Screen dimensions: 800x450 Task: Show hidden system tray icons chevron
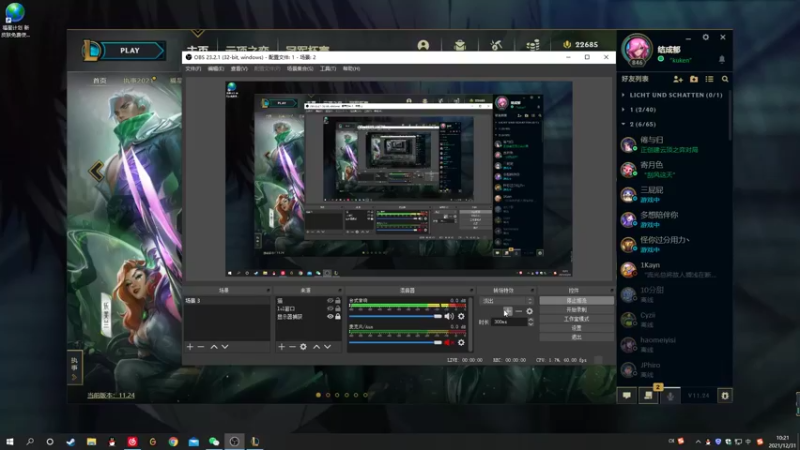pyautogui.click(x=698, y=442)
